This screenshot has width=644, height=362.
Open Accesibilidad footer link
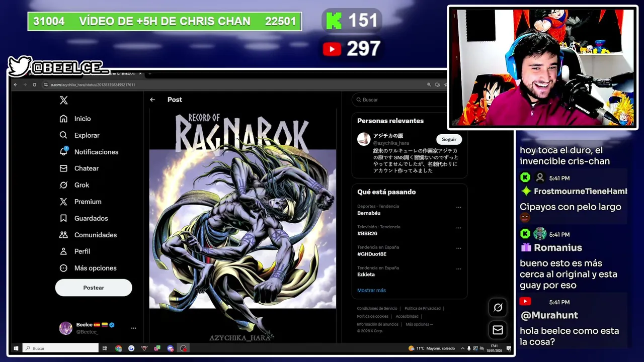click(x=407, y=316)
